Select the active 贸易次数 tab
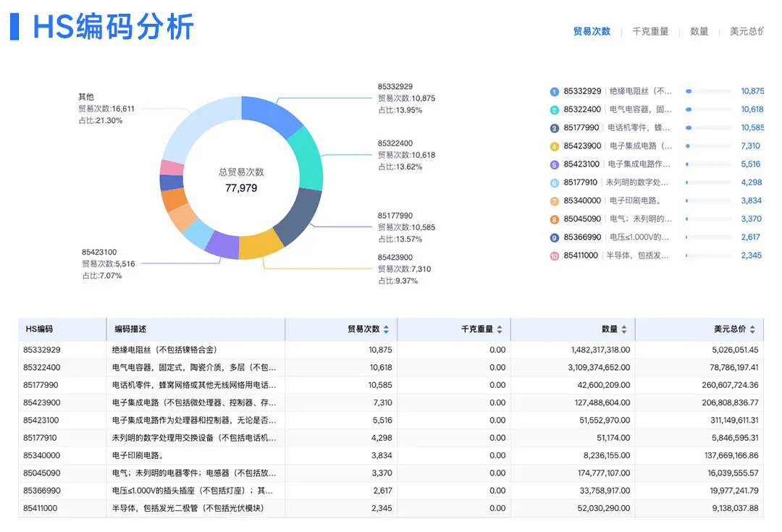This screenshot has height=532, width=782. point(594,32)
